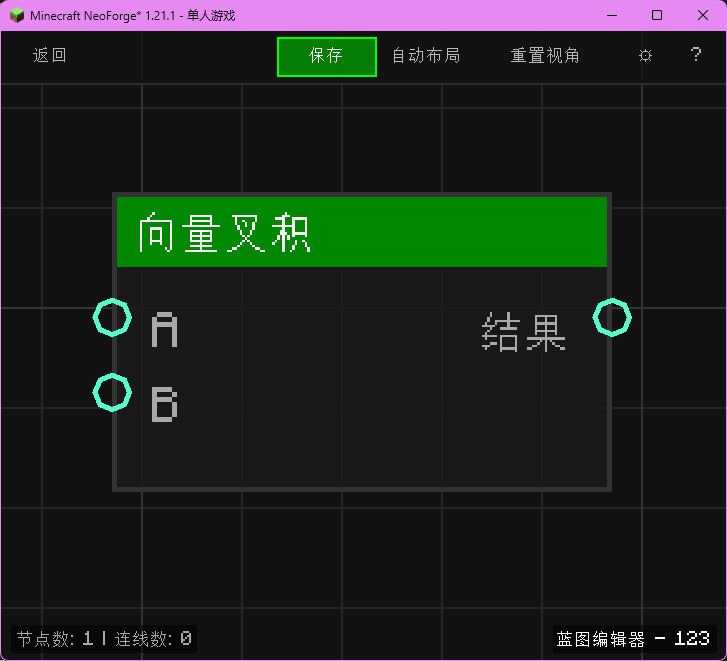Click the 连线数 connection count indicator
Viewport: 727px width, 661px height.
coord(152,639)
